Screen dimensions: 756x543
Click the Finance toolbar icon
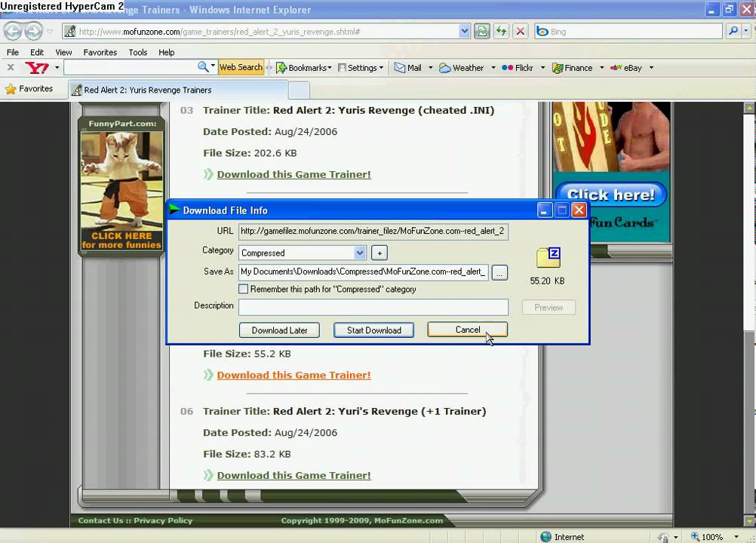[x=558, y=68]
